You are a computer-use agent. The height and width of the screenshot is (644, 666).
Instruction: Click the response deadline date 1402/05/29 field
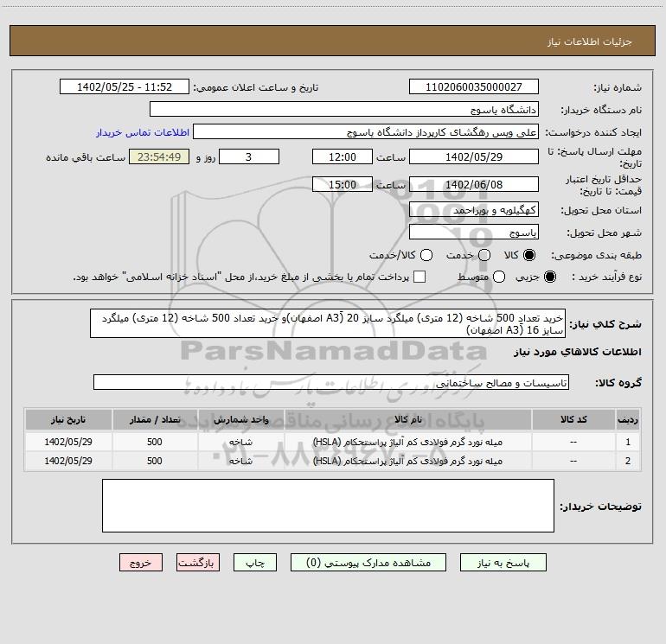click(x=474, y=156)
